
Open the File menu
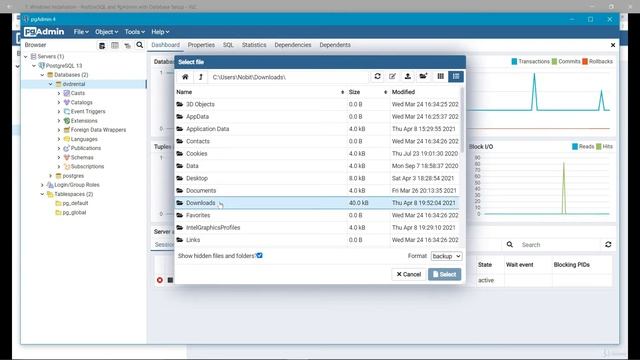click(x=81, y=32)
